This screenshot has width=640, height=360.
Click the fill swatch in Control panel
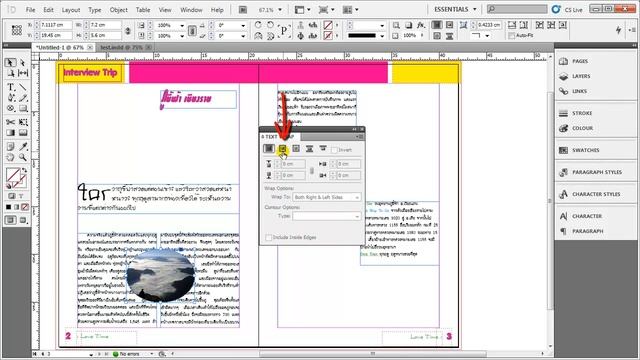[x=328, y=25]
